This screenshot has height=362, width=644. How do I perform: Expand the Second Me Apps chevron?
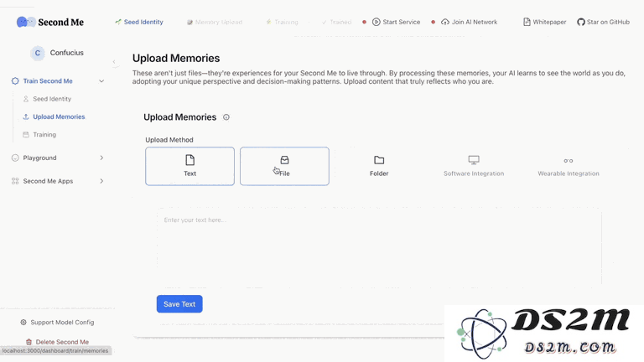tap(101, 181)
